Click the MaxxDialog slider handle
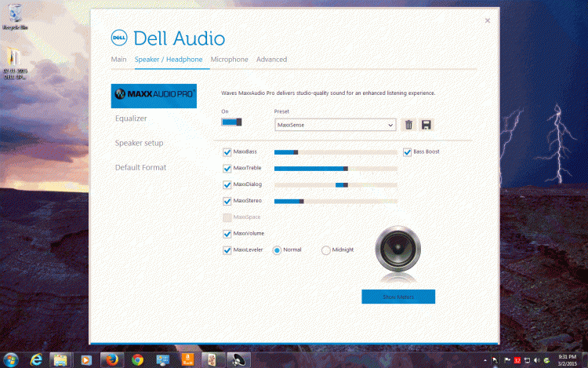Viewport: 588px width, 368px height. 346,185
